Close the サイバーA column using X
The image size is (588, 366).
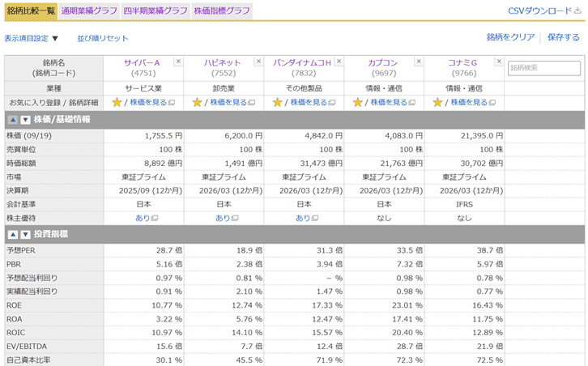pos(178,62)
